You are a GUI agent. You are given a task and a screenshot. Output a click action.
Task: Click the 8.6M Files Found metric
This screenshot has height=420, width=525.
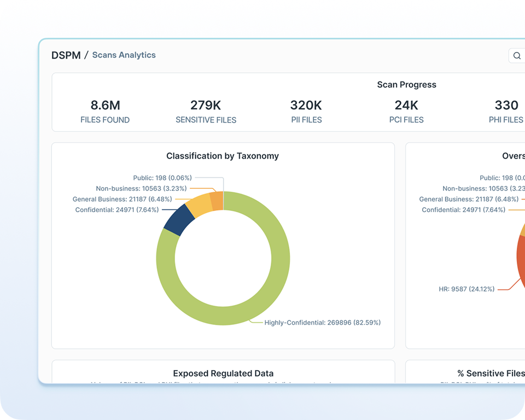104,109
